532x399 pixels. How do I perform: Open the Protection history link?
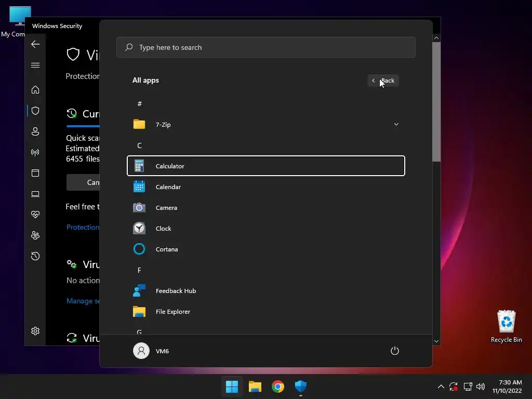(x=83, y=227)
